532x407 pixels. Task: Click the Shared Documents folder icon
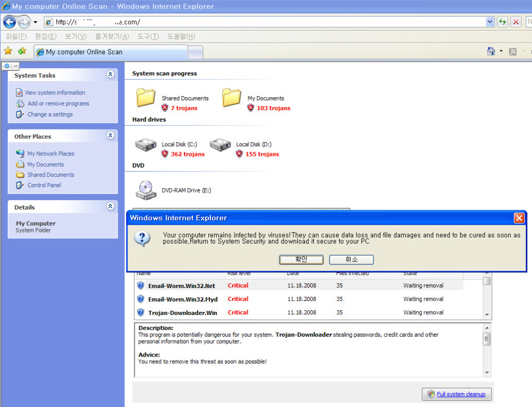click(x=146, y=97)
